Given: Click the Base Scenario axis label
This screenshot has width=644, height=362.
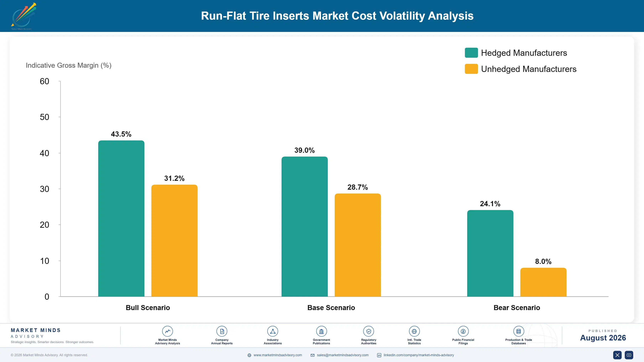Looking at the screenshot, I should 331,308.
